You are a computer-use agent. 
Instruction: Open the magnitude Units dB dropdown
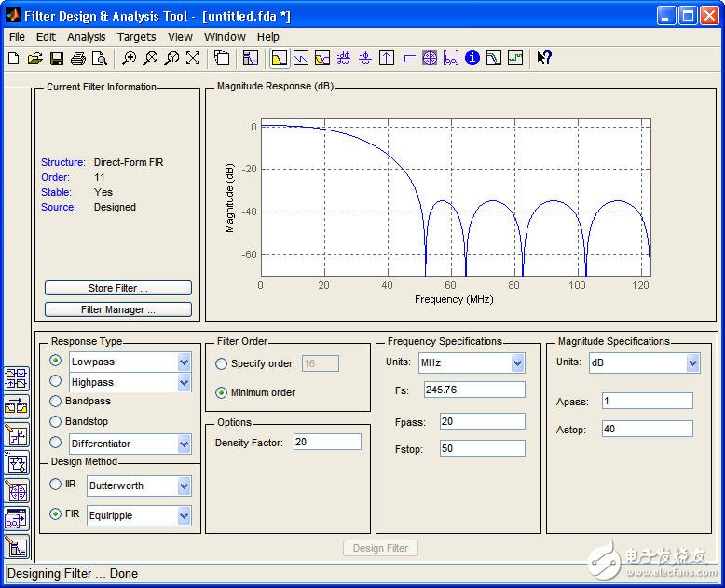pos(691,362)
